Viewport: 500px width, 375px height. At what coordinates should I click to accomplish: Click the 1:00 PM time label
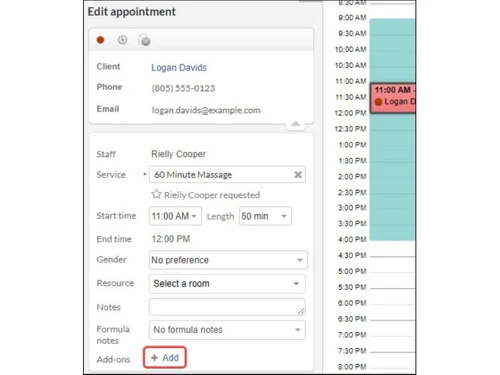tap(352, 145)
